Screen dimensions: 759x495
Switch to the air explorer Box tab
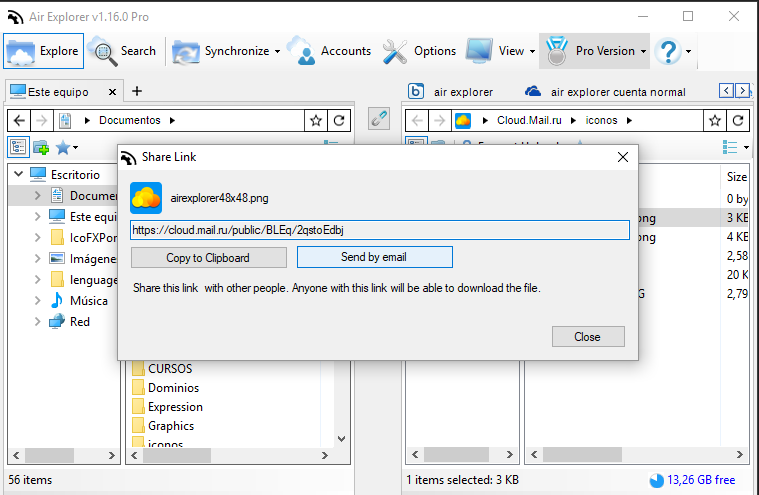[451, 92]
